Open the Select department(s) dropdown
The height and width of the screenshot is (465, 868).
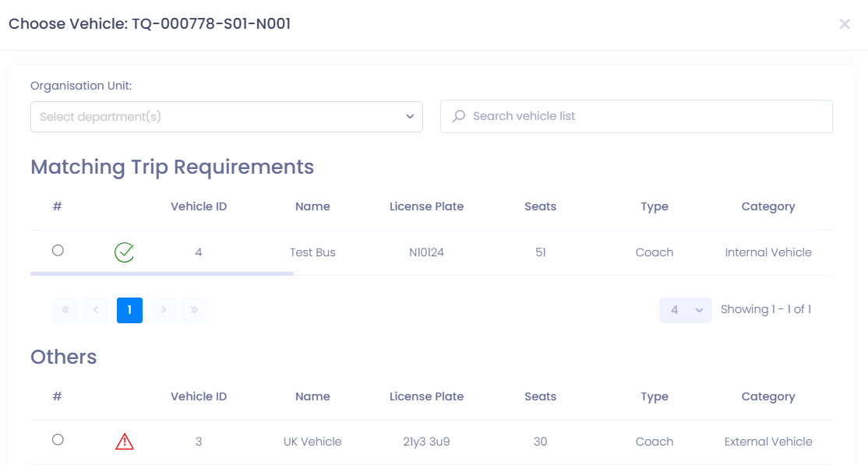coord(218,117)
